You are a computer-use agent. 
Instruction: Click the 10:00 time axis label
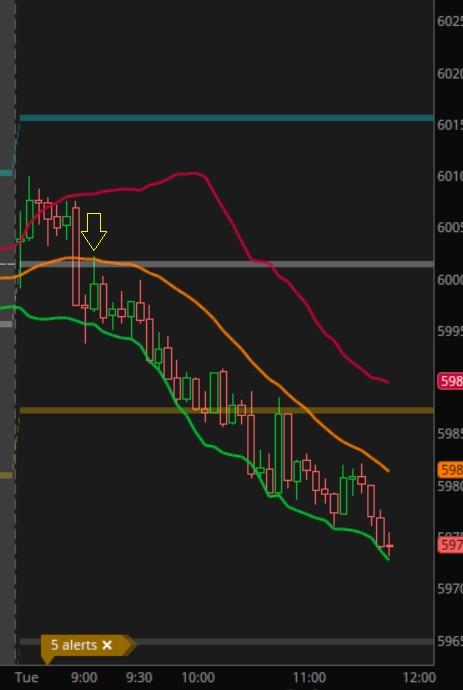198,677
